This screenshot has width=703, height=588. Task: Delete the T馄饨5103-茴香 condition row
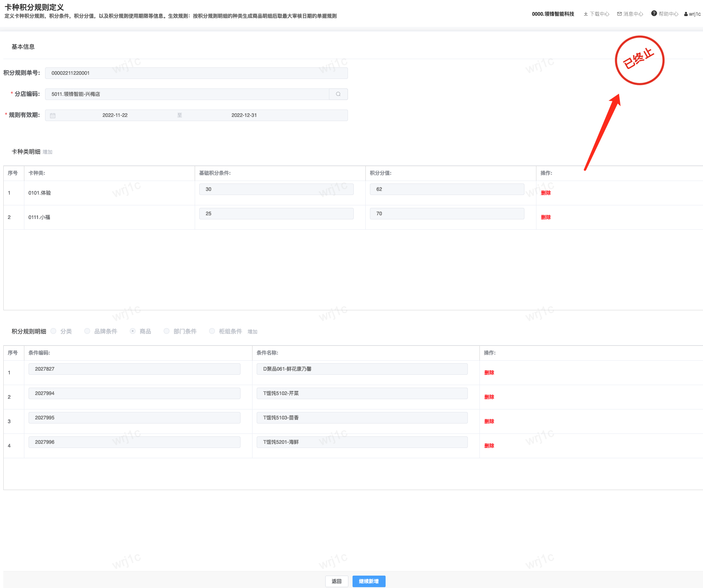click(489, 421)
